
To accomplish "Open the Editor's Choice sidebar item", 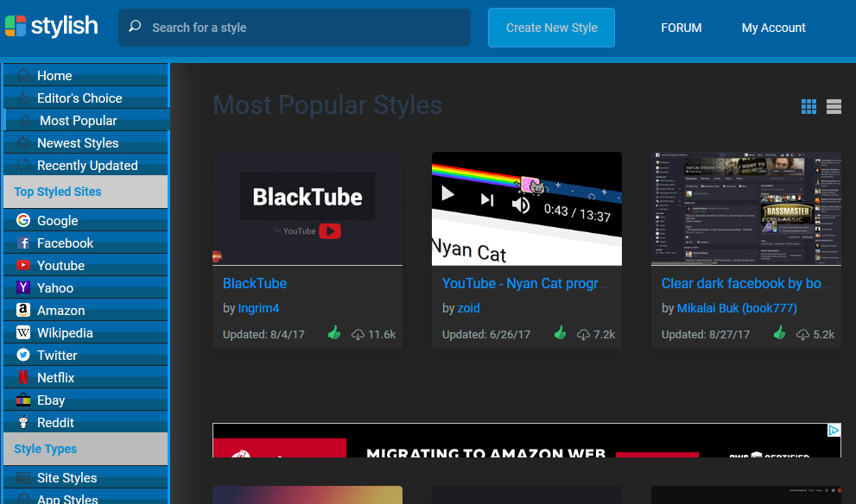I will click(x=86, y=98).
